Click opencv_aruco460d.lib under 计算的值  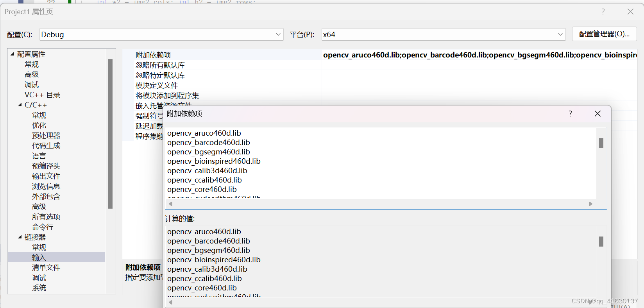point(204,232)
